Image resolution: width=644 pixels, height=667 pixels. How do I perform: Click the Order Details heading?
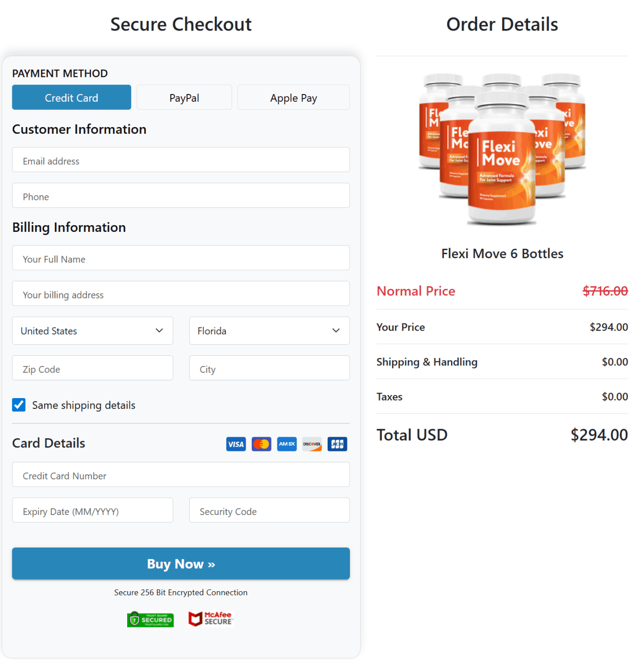coord(502,24)
